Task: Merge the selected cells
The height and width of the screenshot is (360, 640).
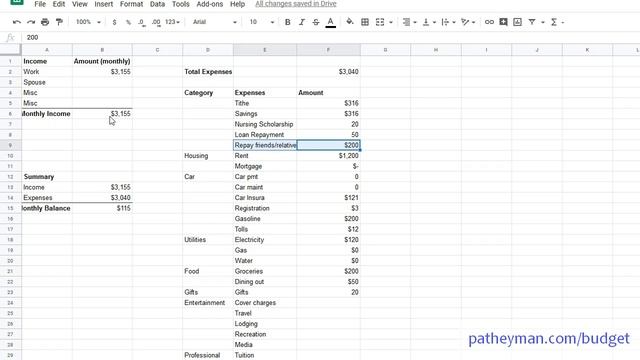Action: point(380,22)
